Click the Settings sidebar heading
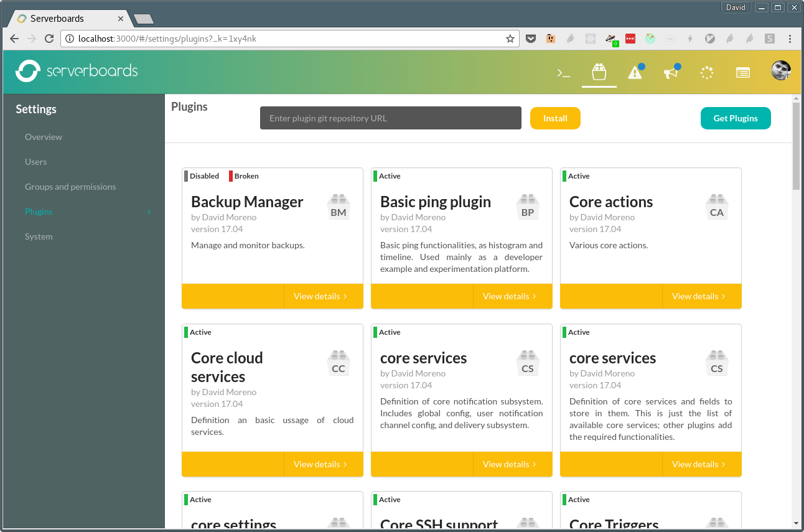The height and width of the screenshot is (532, 804). (36, 109)
